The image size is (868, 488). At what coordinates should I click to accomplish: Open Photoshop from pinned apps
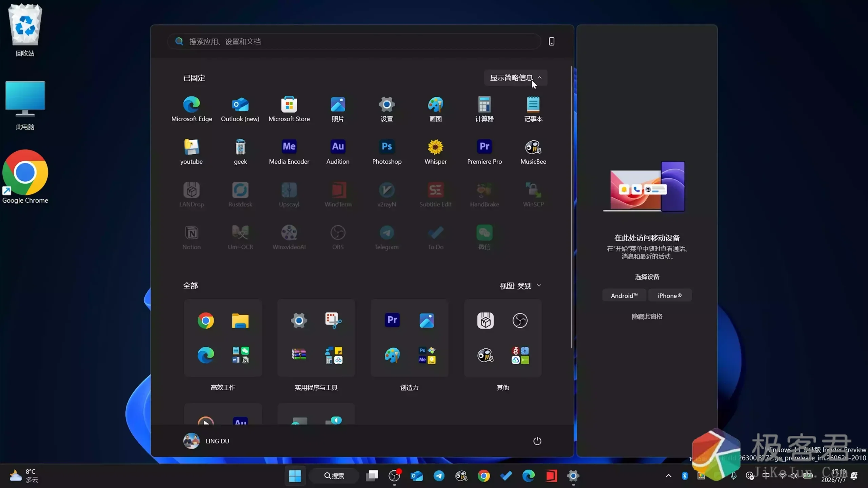(387, 152)
